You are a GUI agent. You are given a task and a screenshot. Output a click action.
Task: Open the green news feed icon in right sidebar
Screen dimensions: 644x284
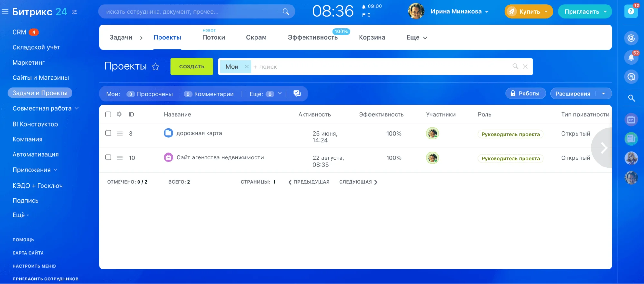tap(631, 139)
